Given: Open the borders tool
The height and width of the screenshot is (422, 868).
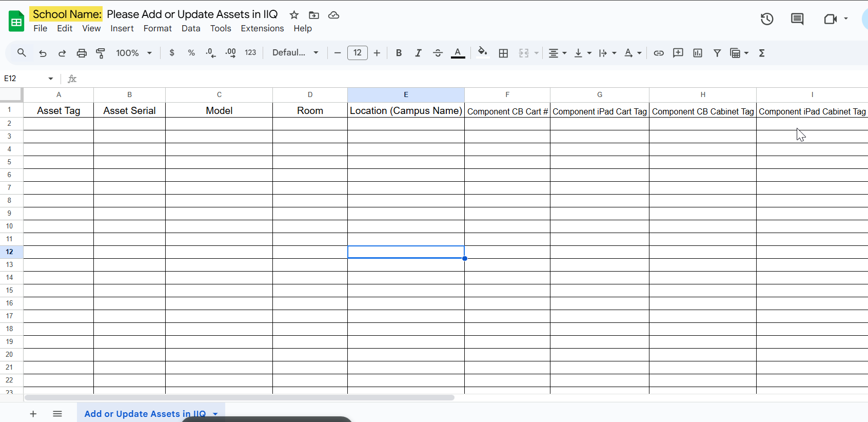Looking at the screenshot, I should coord(503,53).
